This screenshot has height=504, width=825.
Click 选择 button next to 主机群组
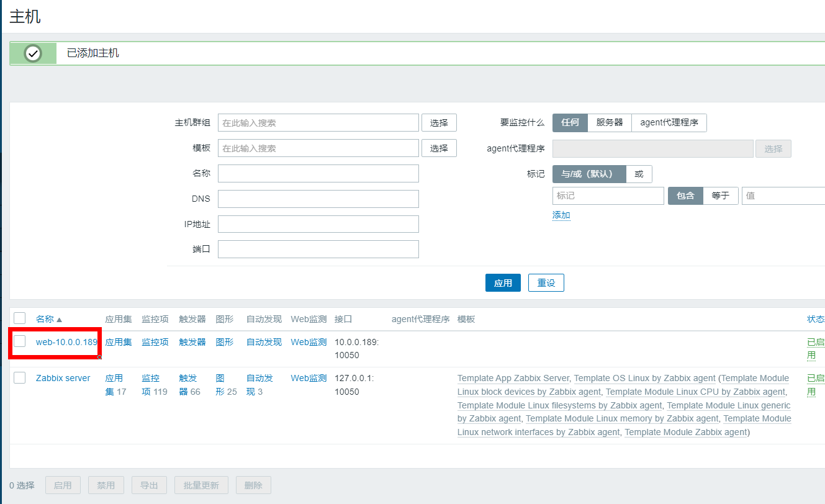(439, 123)
